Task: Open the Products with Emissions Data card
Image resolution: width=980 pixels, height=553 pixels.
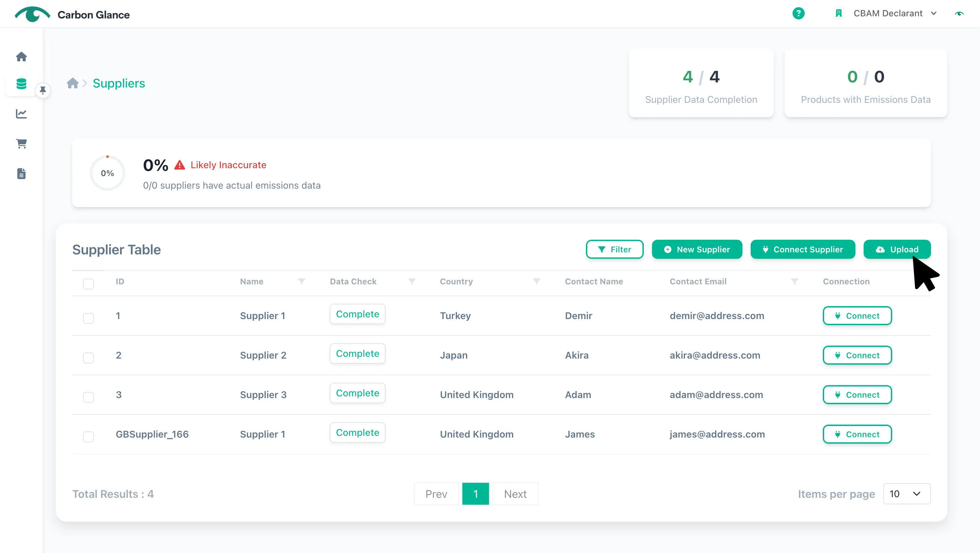Action: (x=865, y=83)
